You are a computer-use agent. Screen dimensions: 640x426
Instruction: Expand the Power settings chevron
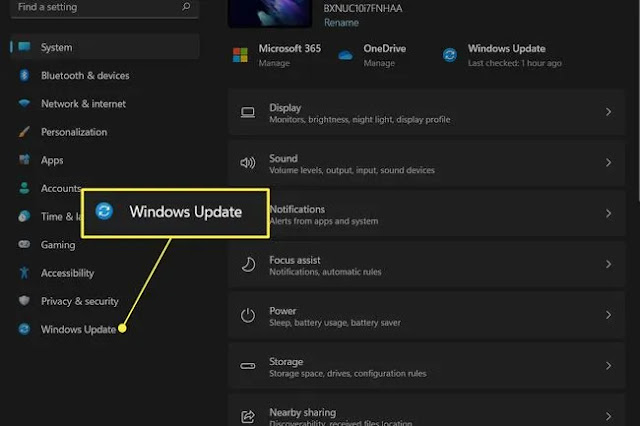tap(608, 315)
